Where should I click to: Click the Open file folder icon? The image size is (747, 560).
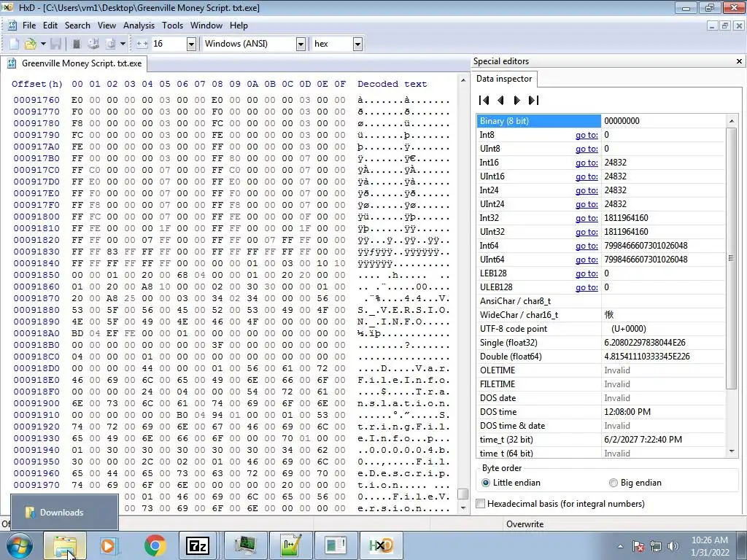pos(31,44)
